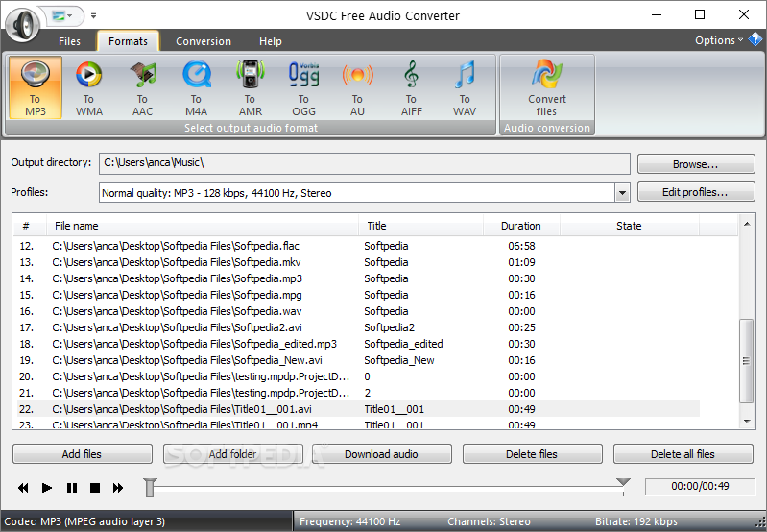This screenshot has height=532, width=767.
Task: Select row 15 Softpedia.mpg
Action: pyautogui.click(x=358, y=295)
